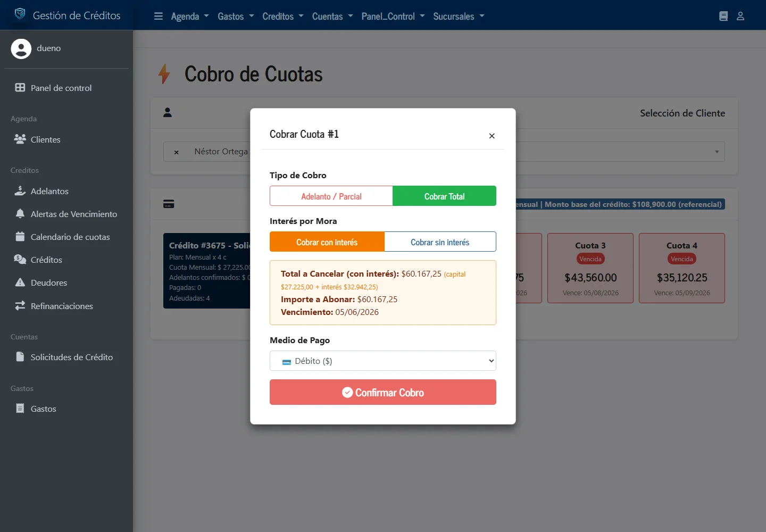Select the Cuota 4 installment card

(682, 268)
